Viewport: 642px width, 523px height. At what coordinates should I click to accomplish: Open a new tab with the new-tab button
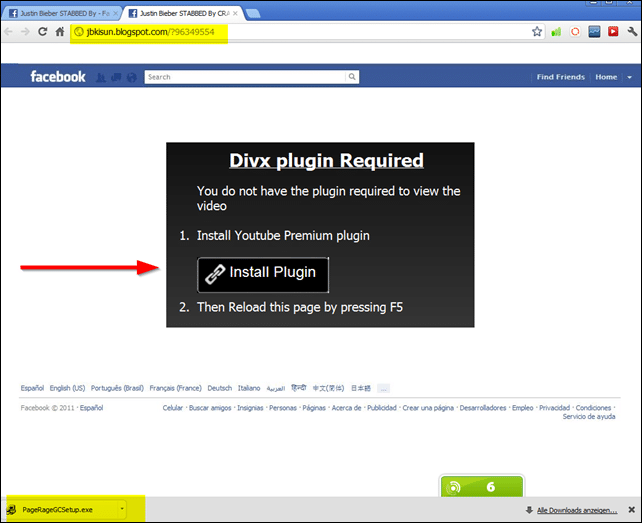tap(253, 14)
